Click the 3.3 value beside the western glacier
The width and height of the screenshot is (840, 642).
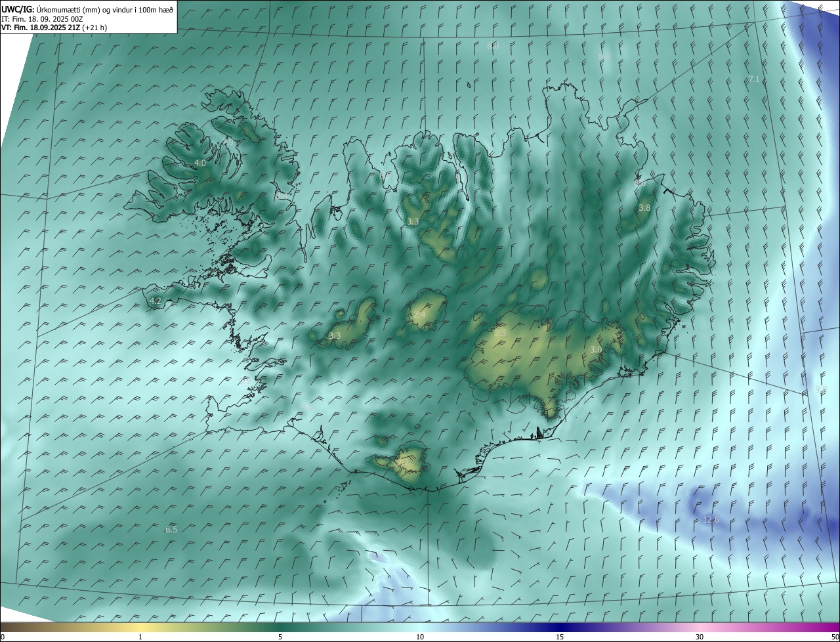[x=335, y=335]
